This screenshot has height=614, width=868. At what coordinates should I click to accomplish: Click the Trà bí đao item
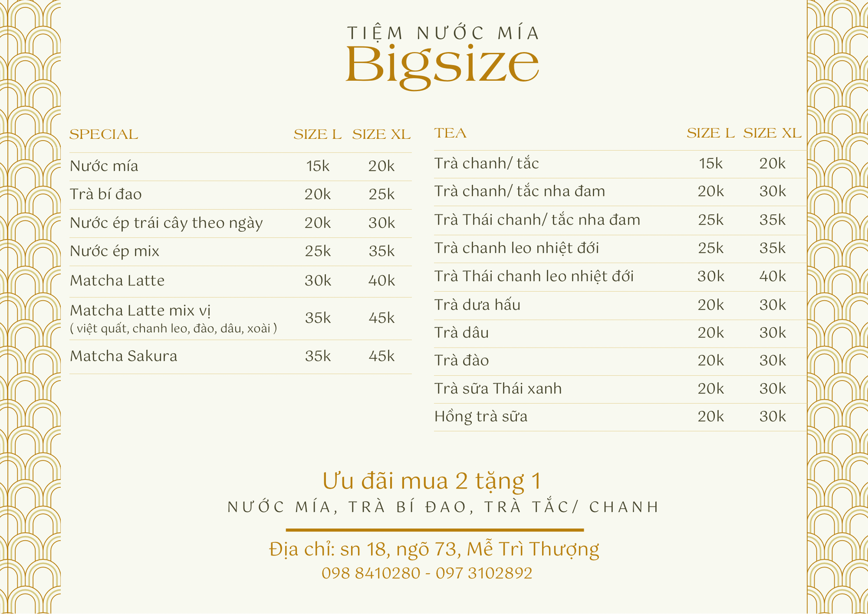coord(106,194)
